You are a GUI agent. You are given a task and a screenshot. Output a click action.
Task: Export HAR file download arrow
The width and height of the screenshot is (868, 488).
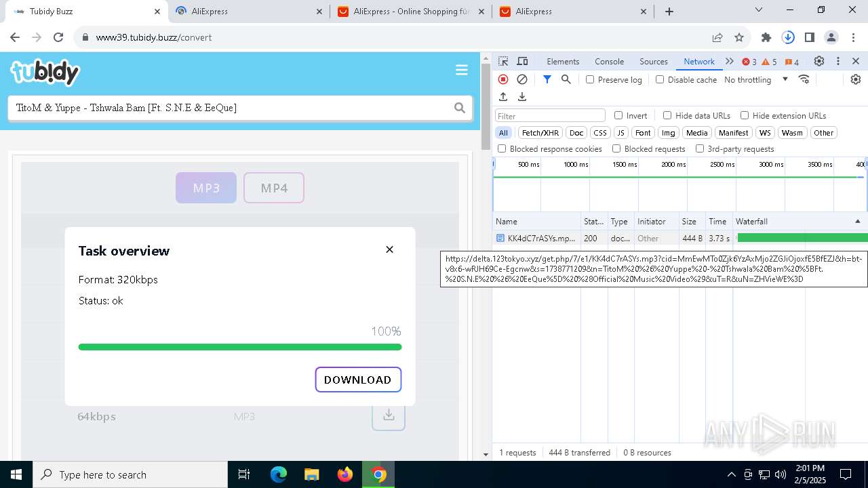tap(522, 97)
